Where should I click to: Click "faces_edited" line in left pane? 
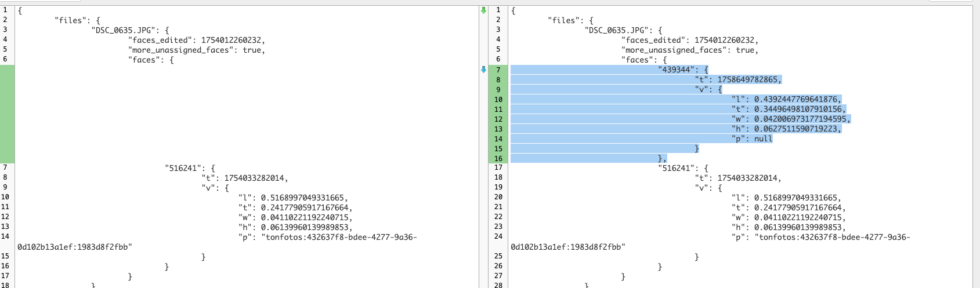196,40
